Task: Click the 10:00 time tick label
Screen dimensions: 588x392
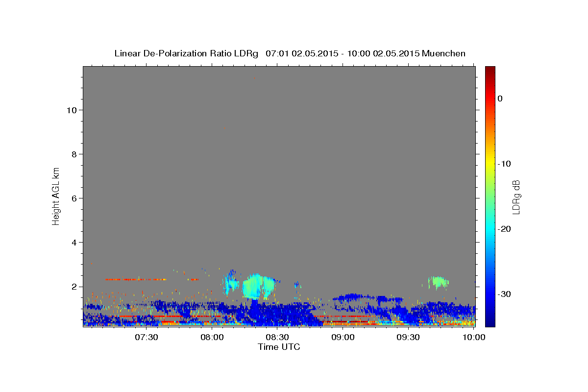Action: 474,337
